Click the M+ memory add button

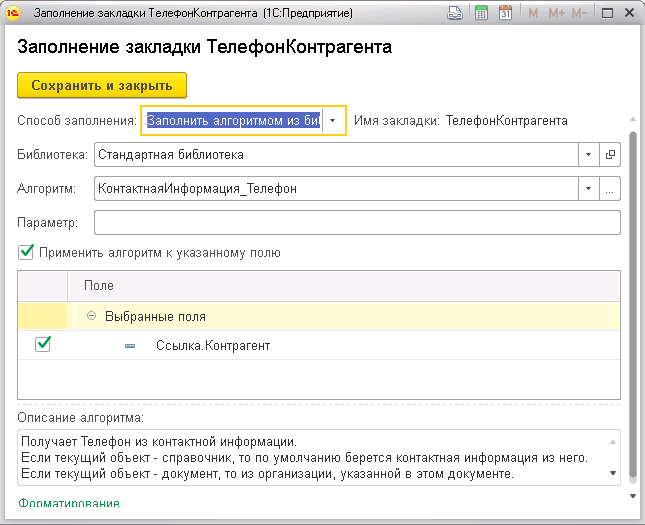[557, 14]
